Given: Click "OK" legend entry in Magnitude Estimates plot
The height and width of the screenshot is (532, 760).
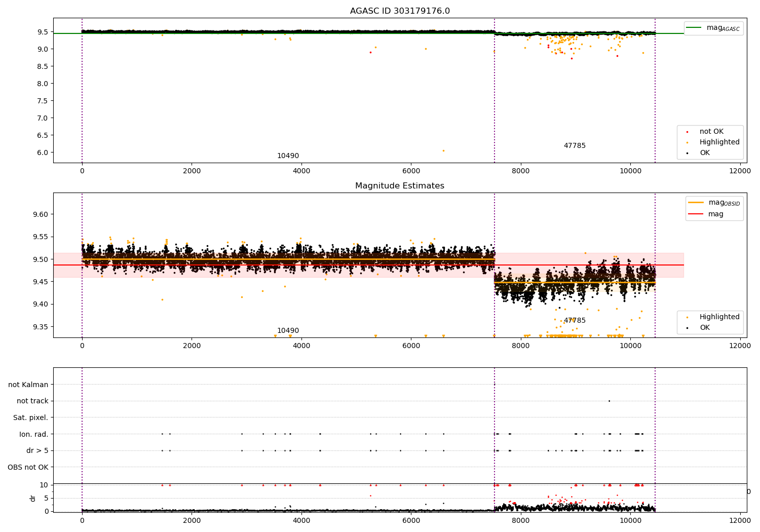Looking at the screenshot, I should (698, 328).
